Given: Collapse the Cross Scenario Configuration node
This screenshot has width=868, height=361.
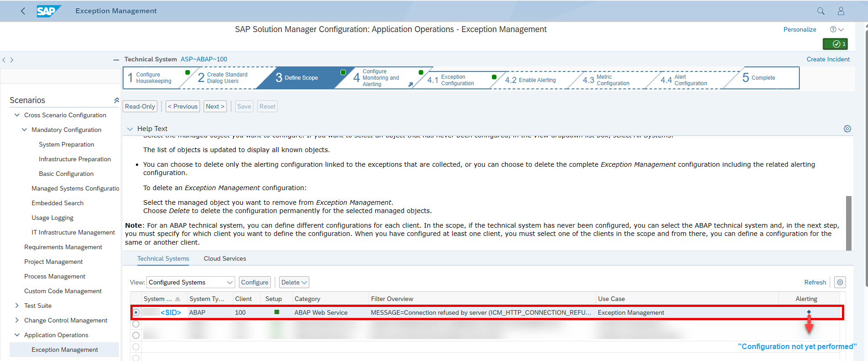Looking at the screenshot, I should click(17, 115).
